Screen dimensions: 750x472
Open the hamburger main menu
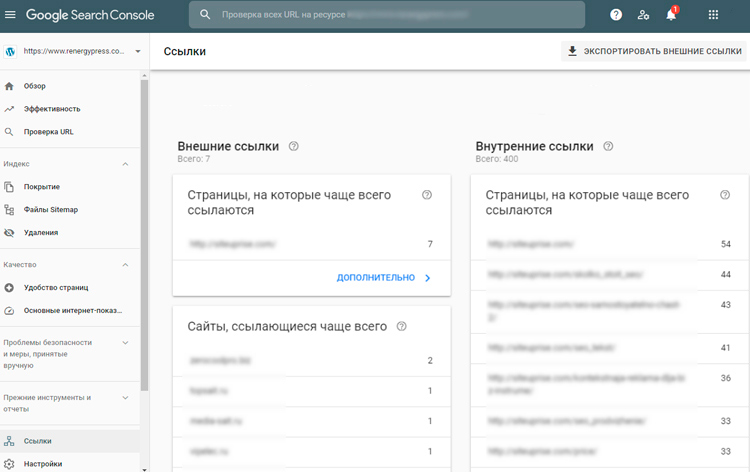point(11,15)
